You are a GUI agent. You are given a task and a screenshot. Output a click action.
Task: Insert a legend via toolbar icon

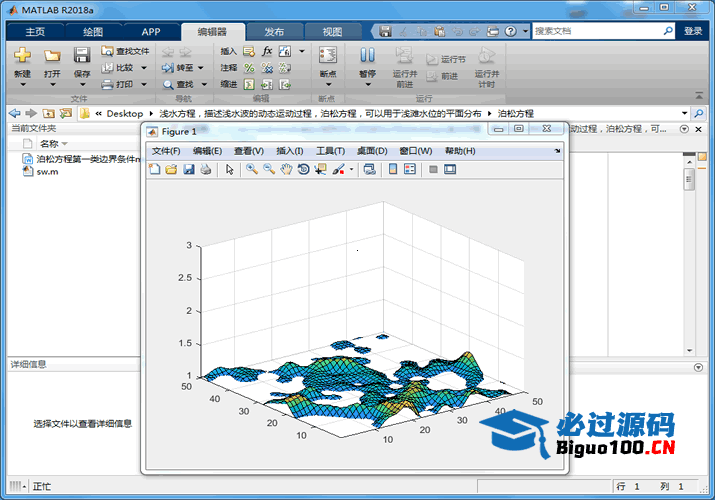410,170
